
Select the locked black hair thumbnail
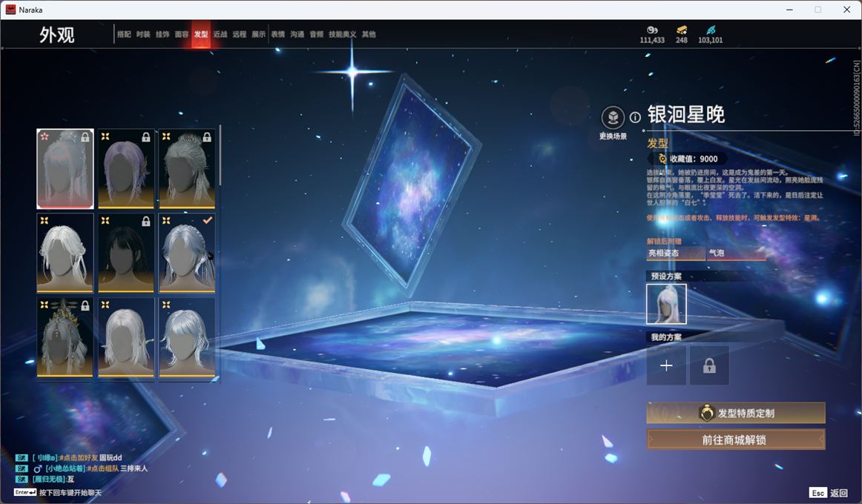(x=126, y=253)
